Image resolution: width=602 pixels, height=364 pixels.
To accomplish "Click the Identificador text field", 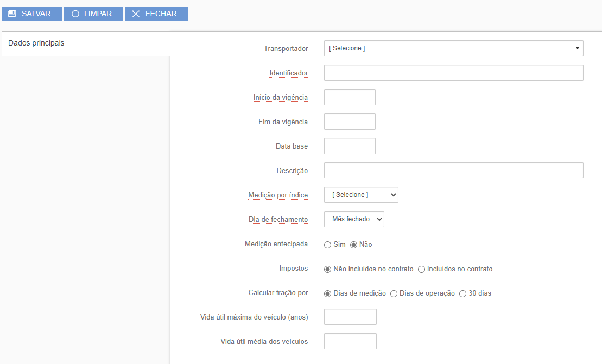I will 453,73.
